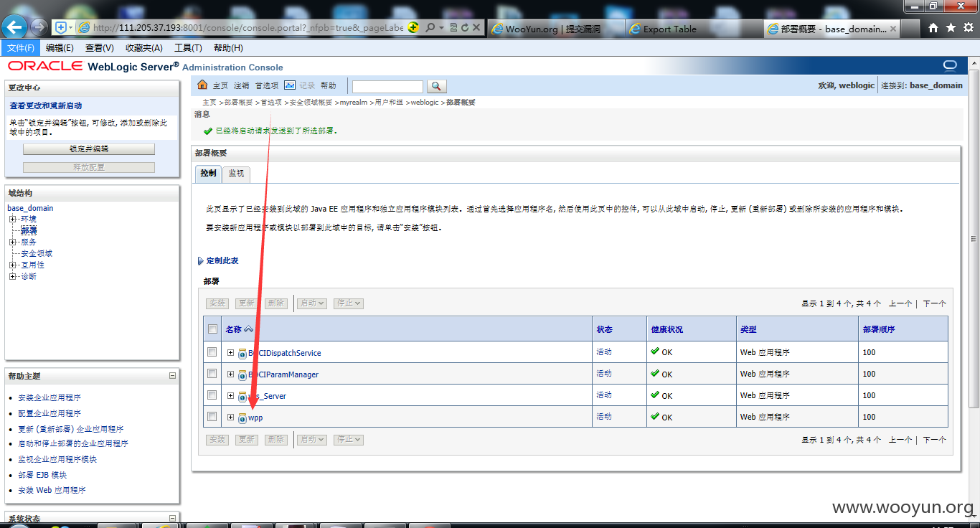The height and width of the screenshot is (528, 980).
Task: Click the green success checkmark message icon
Action: (x=208, y=131)
